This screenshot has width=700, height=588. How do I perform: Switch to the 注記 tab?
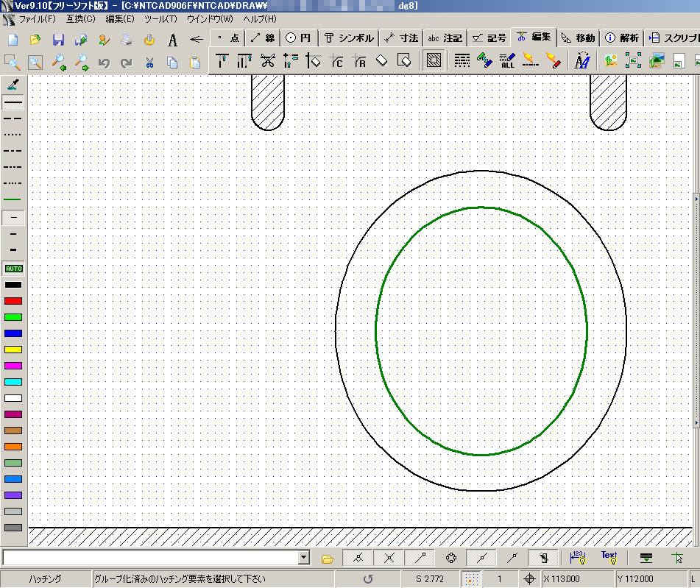[445, 38]
